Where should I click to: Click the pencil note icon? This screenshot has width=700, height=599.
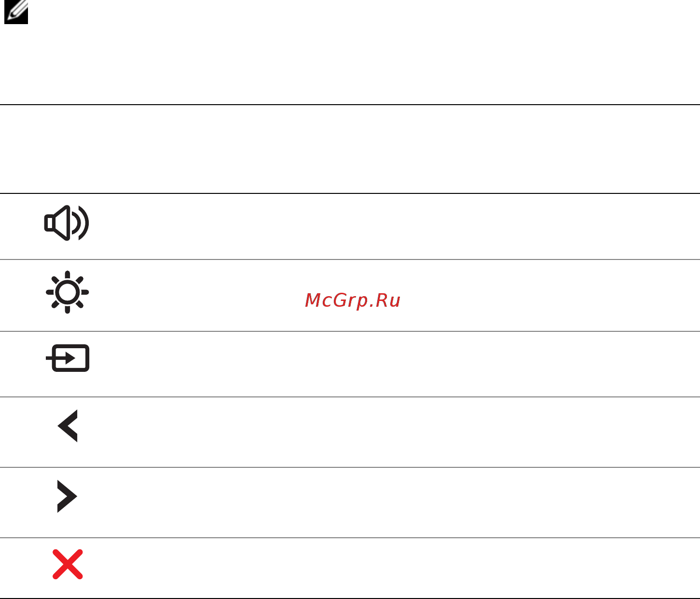click(16, 12)
